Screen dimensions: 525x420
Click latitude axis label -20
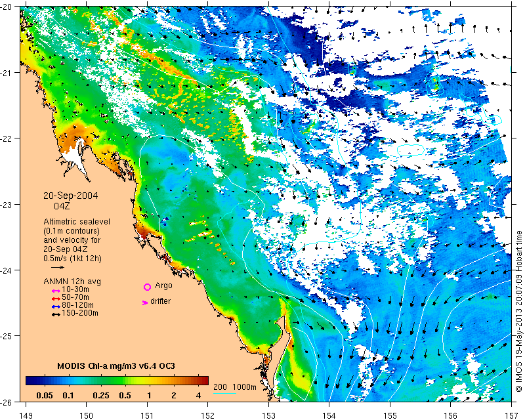tap(6, 7)
